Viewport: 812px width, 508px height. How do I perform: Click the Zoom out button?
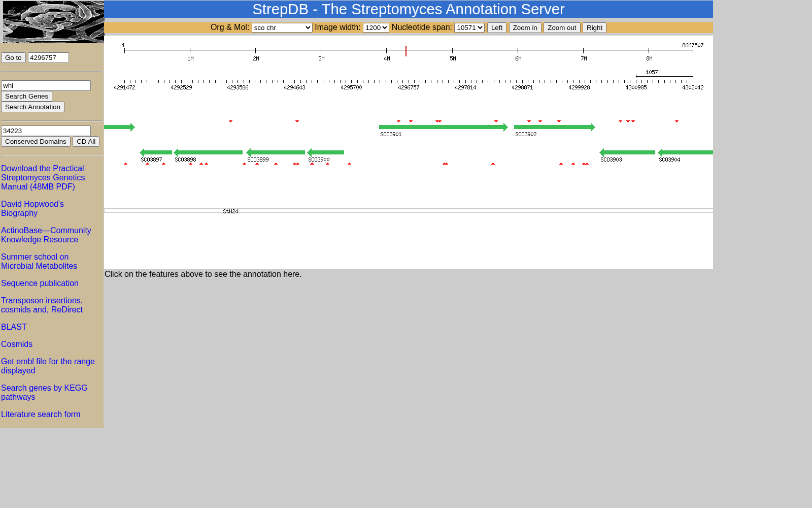pyautogui.click(x=562, y=27)
